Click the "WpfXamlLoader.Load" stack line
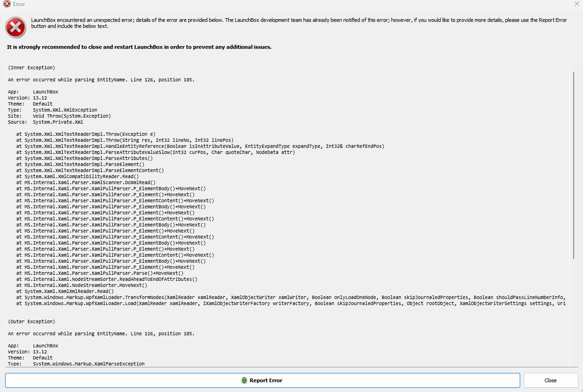583x392 pixels. [291, 304]
